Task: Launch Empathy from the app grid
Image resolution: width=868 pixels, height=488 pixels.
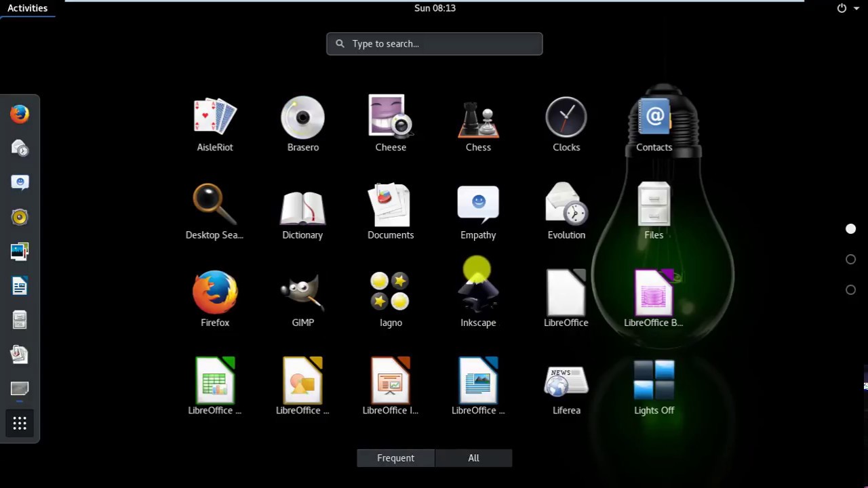Action: (x=478, y=211)
